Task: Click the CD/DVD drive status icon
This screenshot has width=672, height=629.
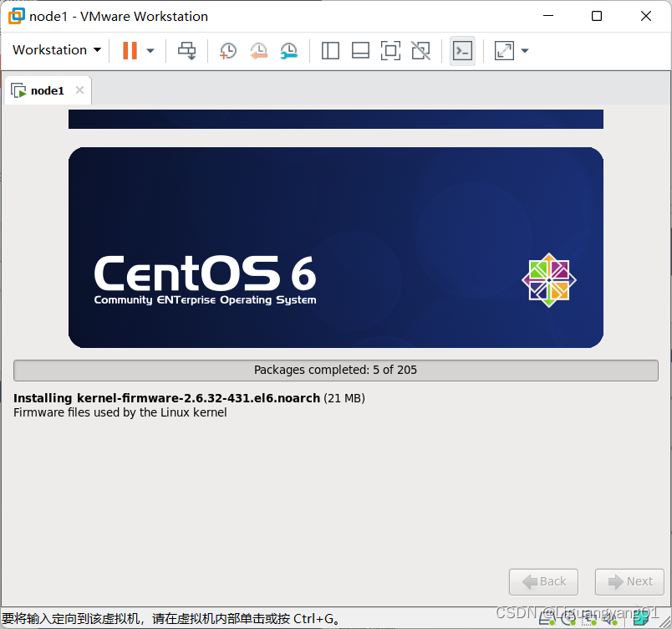Action: coord(568,618)
